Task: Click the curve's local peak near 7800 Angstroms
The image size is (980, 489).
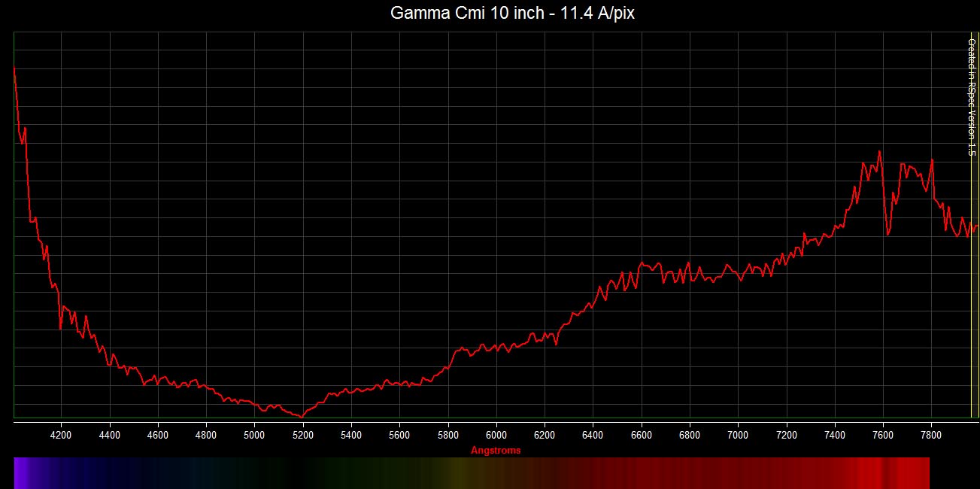Action: click(x=932, y=160)
